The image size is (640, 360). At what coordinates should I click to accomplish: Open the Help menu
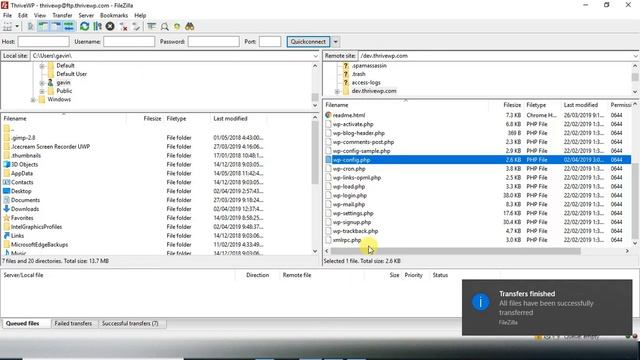pos(140,15)
